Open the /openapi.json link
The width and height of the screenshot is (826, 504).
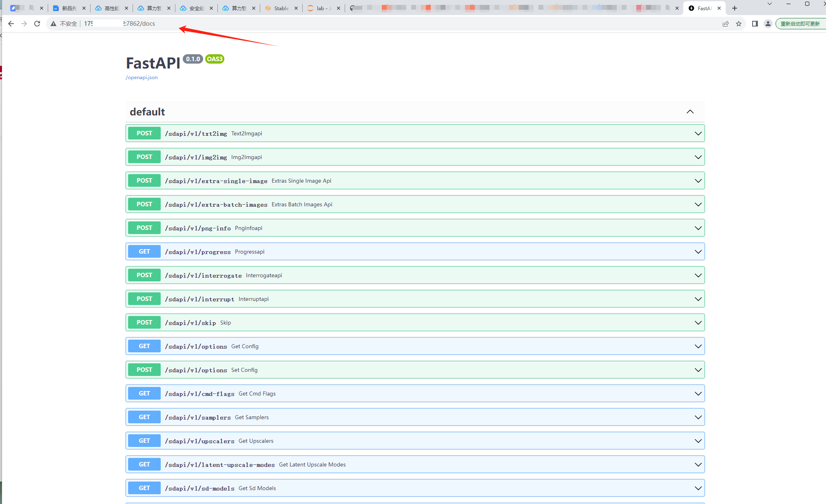(142, 77)
